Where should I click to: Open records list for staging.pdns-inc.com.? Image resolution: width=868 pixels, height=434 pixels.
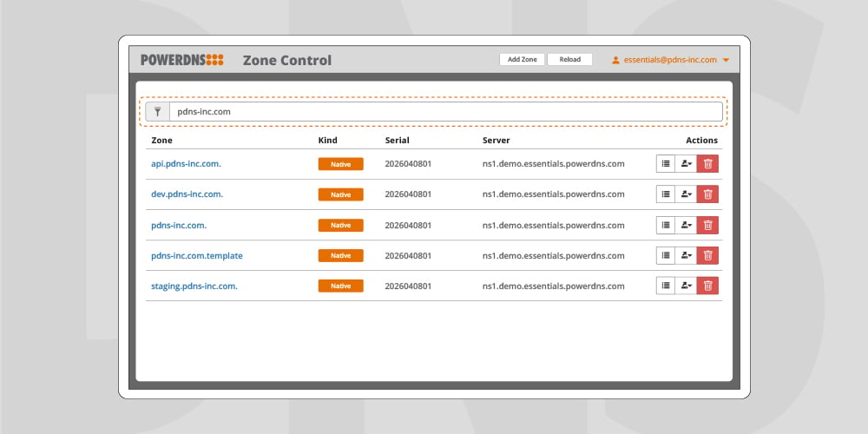click(666, 286)
